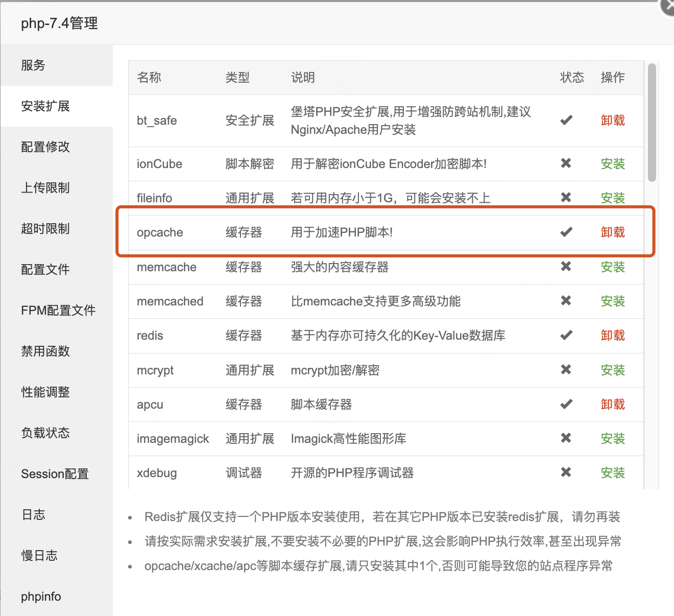Viewport: 674px width, 616px height.
Task: Install the xdebug extension
Action: tap(613, 473)
